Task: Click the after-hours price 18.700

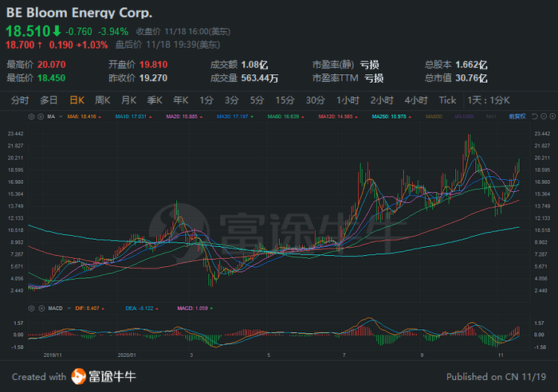Action: 20,45
